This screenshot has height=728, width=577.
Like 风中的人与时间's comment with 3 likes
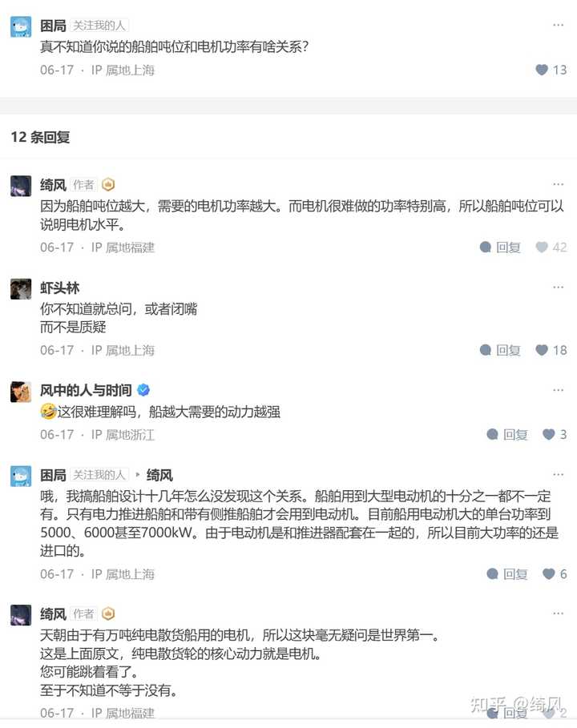[555, 435]
